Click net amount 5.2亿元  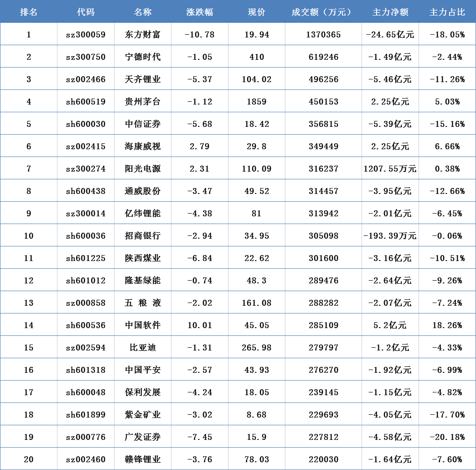(390, 325)
